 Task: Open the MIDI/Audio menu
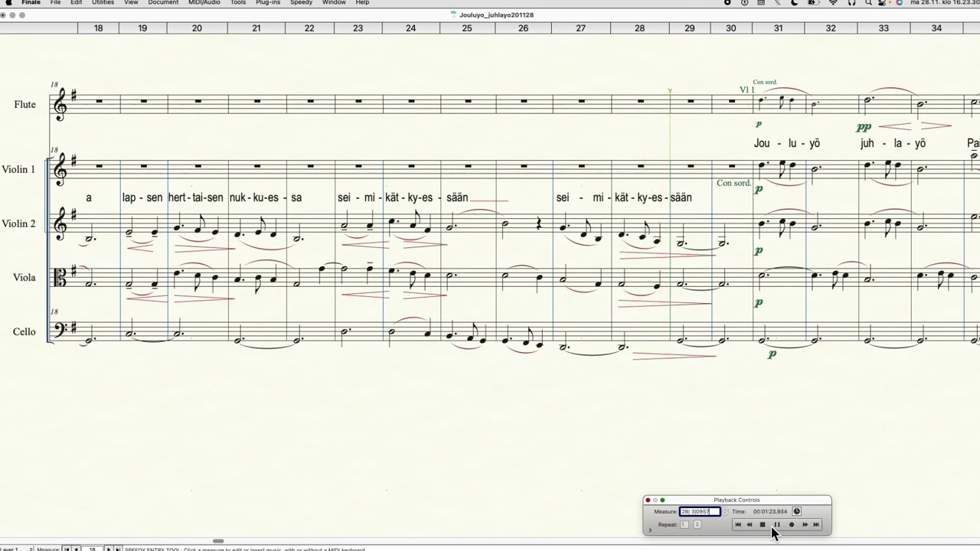point(204,3)
